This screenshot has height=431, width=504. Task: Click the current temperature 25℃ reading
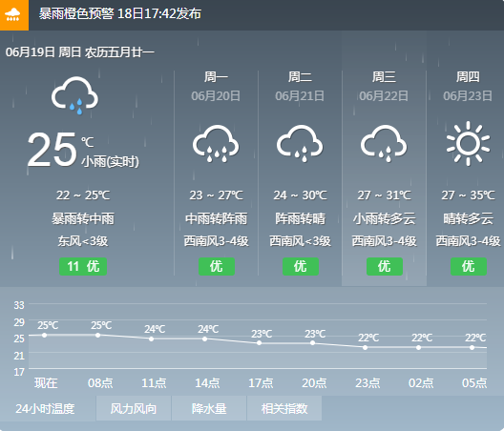(61, 150)
